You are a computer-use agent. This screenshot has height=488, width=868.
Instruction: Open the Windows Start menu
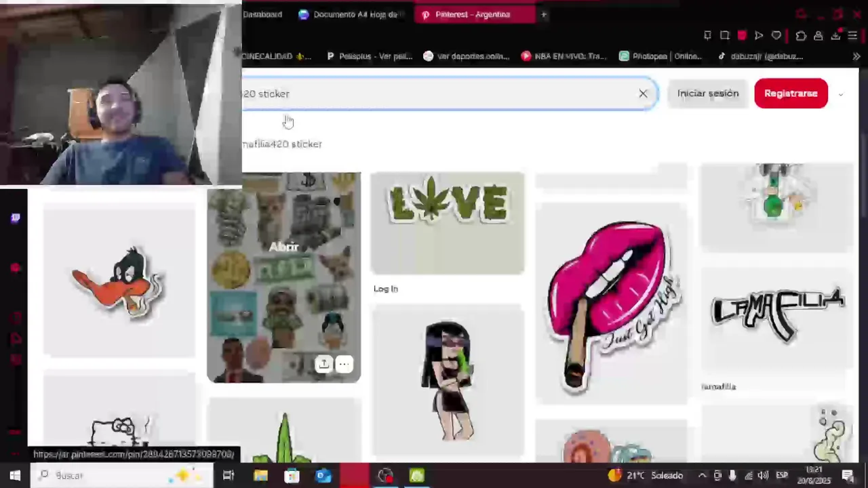coord(15,475)
